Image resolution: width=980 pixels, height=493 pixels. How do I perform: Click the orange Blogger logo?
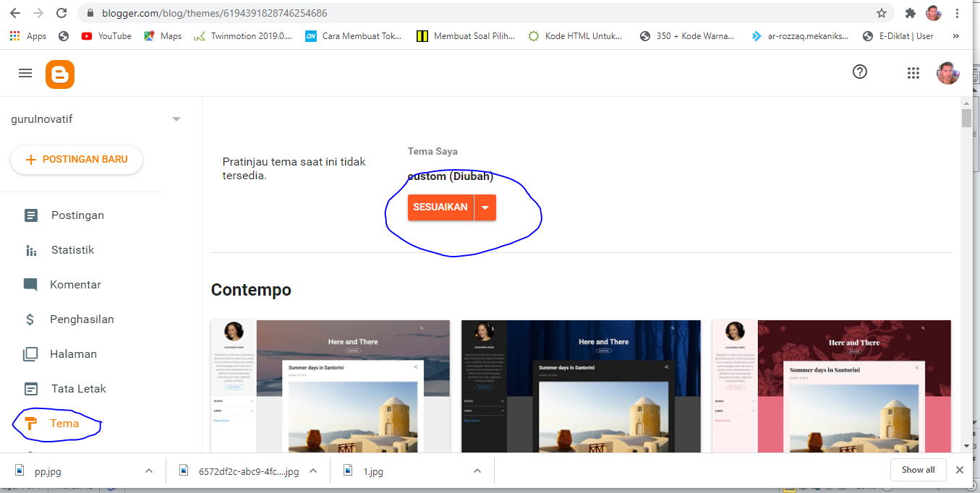[x=60, y=74]
